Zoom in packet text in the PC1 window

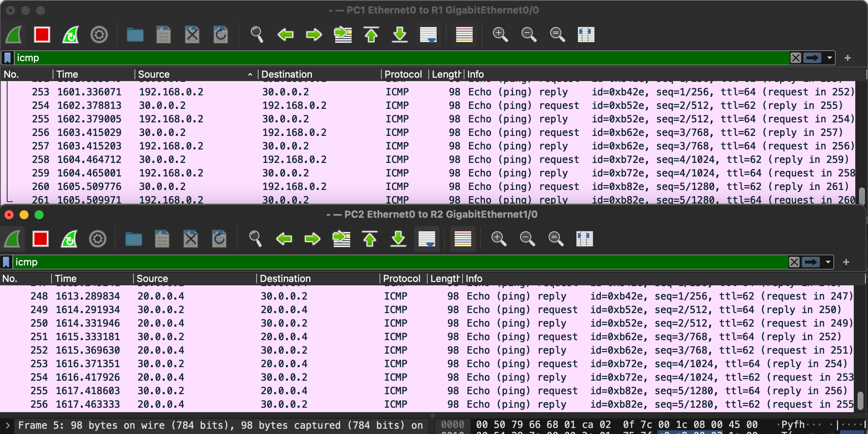tap(500, 35)
